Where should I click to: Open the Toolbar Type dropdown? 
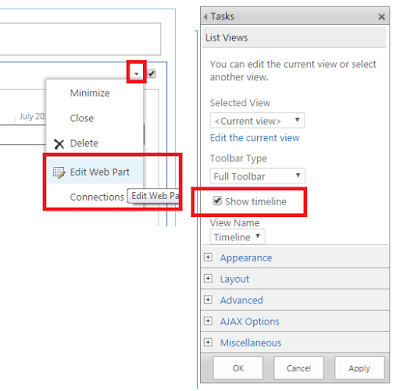(257, 176)
